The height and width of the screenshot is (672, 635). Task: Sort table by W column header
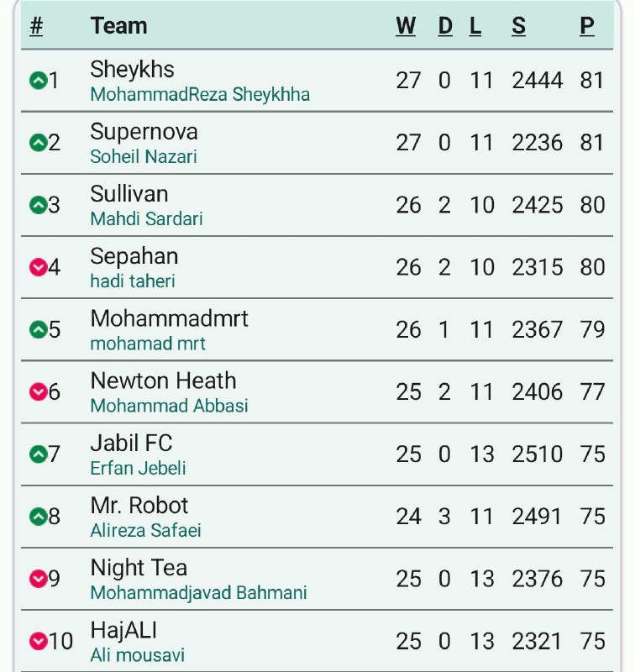pos(406,26)
